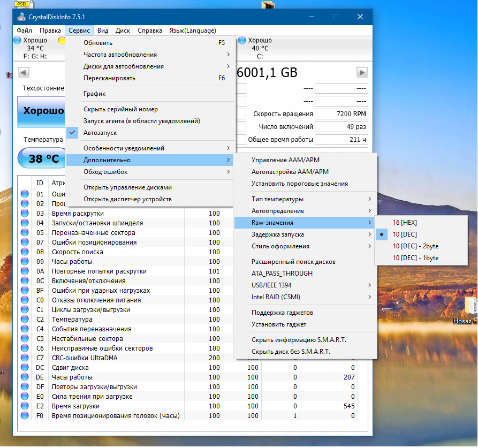Click status orb for attribute 05 row
Image resolution: width=478 pixels, height=448 pixels.
25,232
